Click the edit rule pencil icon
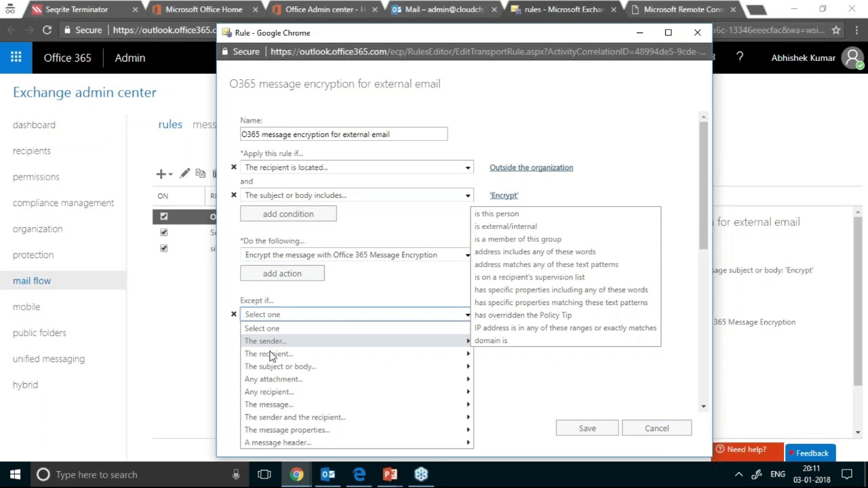The width and height of the screenshot is (868, 488). [x=185, y=174]
